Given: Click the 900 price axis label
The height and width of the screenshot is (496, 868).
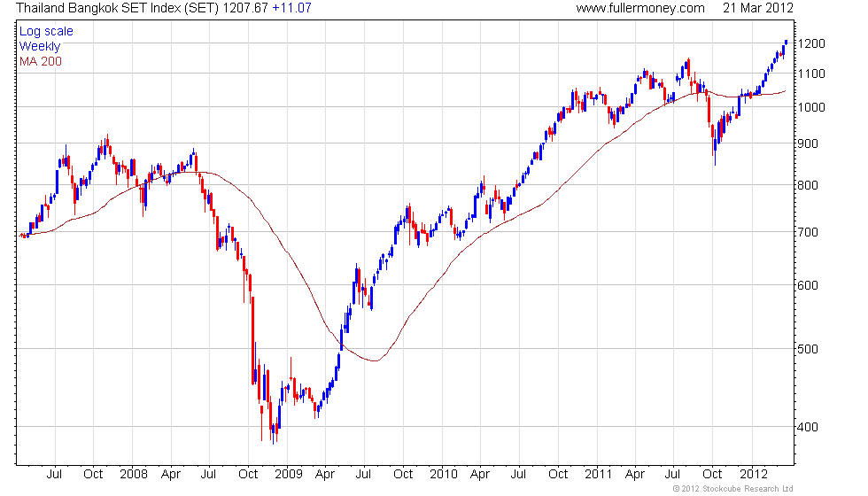Looking at the screenshot, I should coord(808,143).
